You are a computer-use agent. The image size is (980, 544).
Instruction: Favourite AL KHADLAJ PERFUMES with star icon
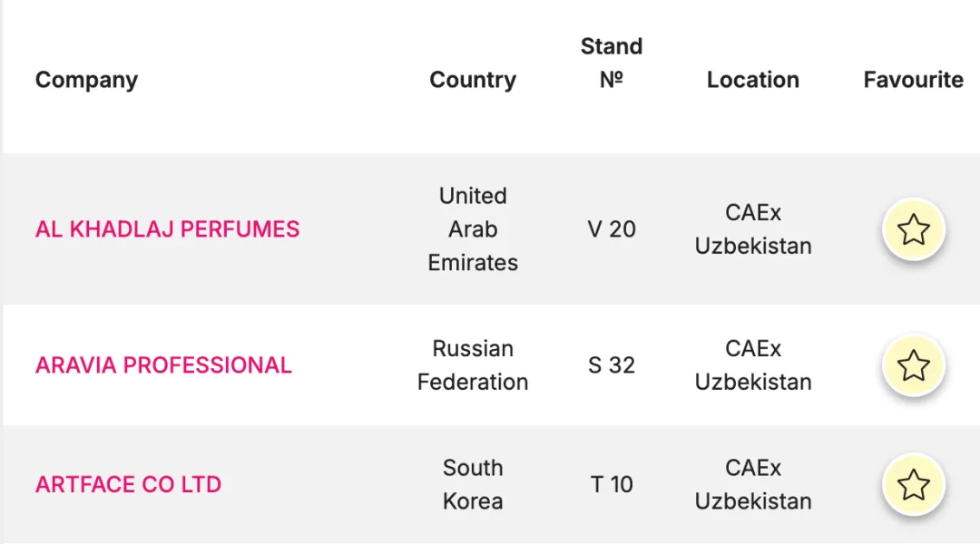(913, 229)
